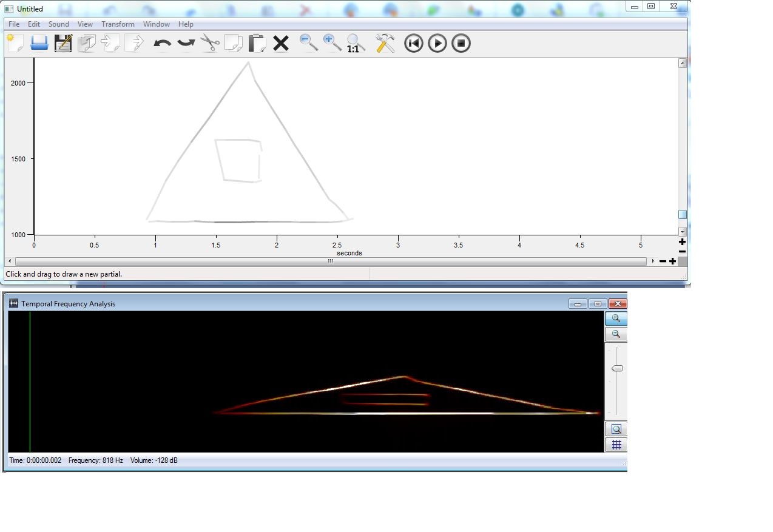
Task: Click the grayed-out Save As toolbar icon
Action: pos(87,43)
